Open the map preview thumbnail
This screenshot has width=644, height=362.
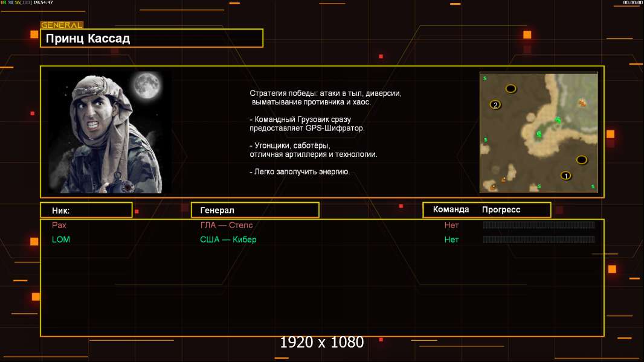pos(539,132)
